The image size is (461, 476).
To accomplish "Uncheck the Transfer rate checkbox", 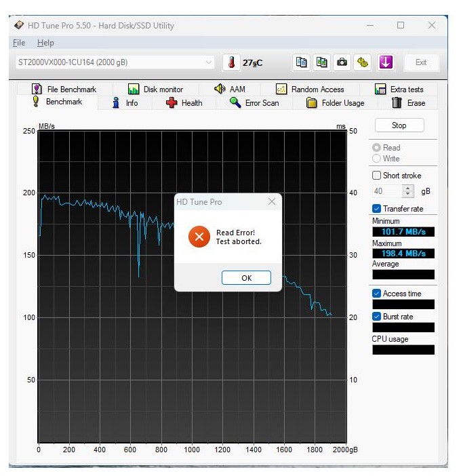I will [x=377, y=209].
